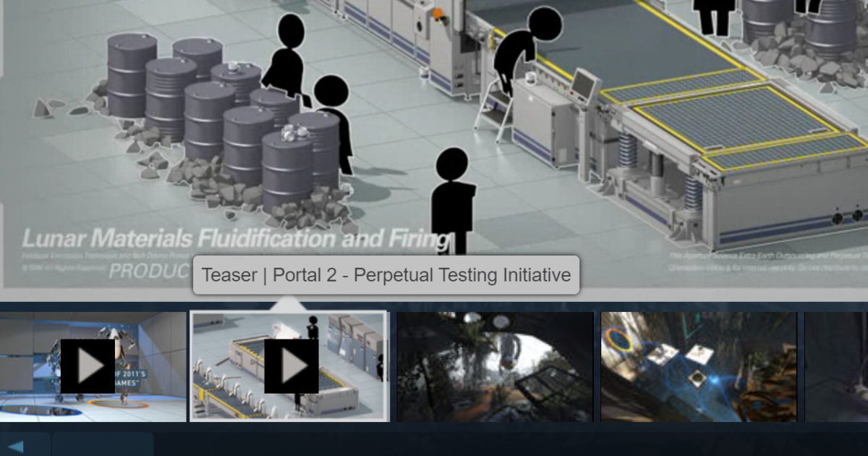Select the overgrown test chamber screenshot thumbnail
868x456 pixels.
pyautogui.click(x=495, y=366)
